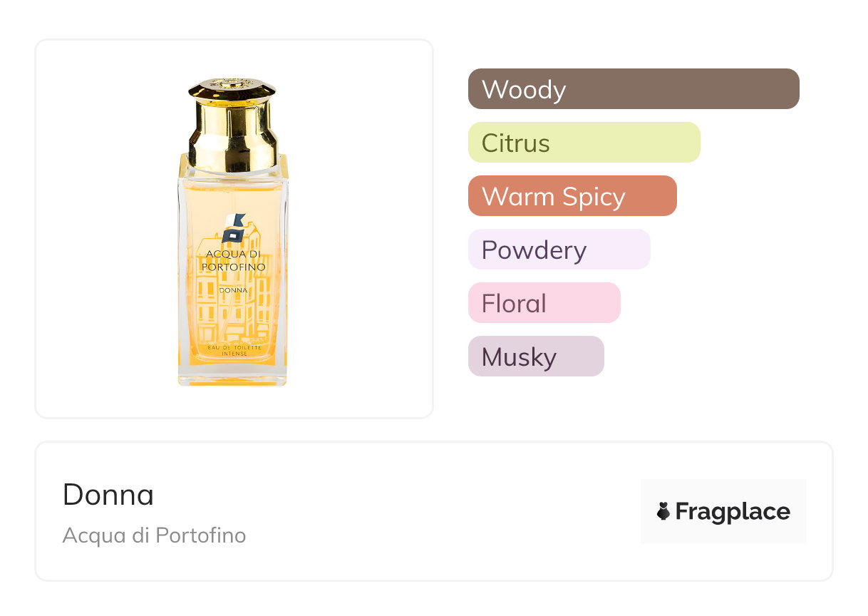
Task: Click the small "DONNA" text on the bottle
Action: coord(234,290)
